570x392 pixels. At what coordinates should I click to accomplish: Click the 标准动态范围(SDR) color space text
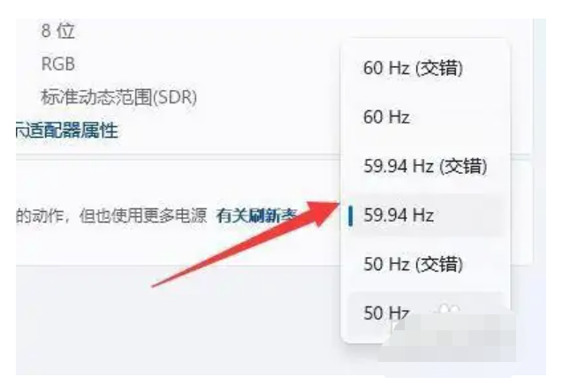click(x=119, y=97)
